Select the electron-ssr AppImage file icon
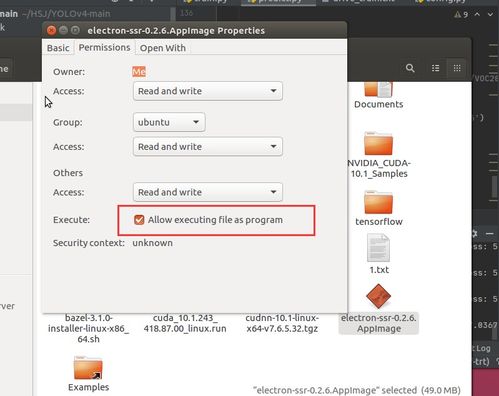 [x=378, y=296]
